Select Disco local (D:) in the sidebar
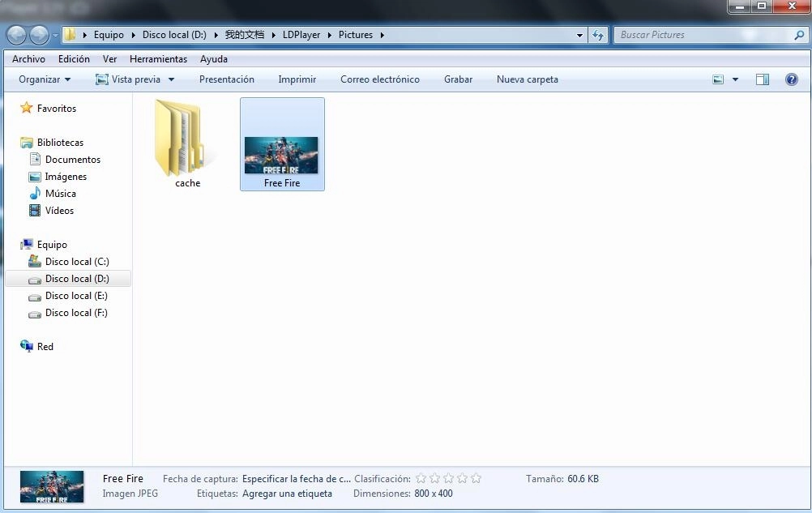Image resolution: width=812 pixels, height=513 pixels. click(x=68, y=279)
